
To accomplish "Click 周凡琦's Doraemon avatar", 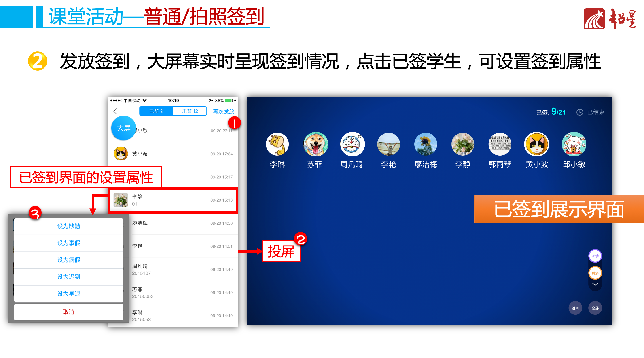I will point(352,144).
